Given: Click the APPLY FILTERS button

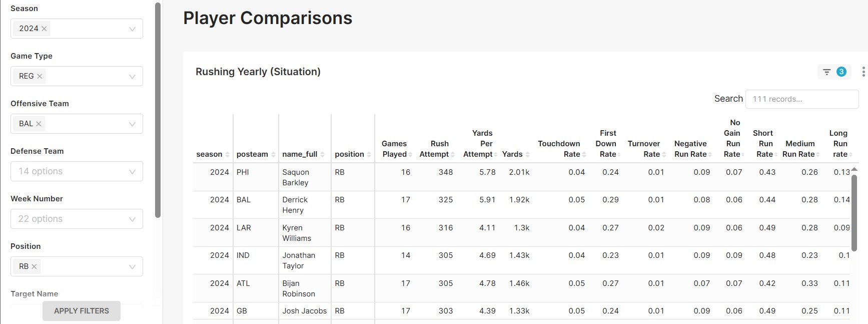Looking at the screenshot, I should [82, 311].
